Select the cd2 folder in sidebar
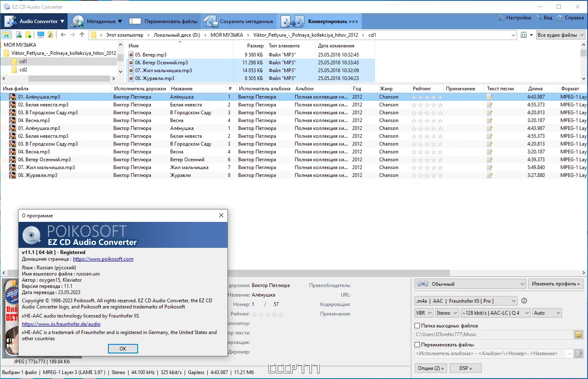Image resolution: width=588 pixels, height=379 pixels. pos(23,68)
